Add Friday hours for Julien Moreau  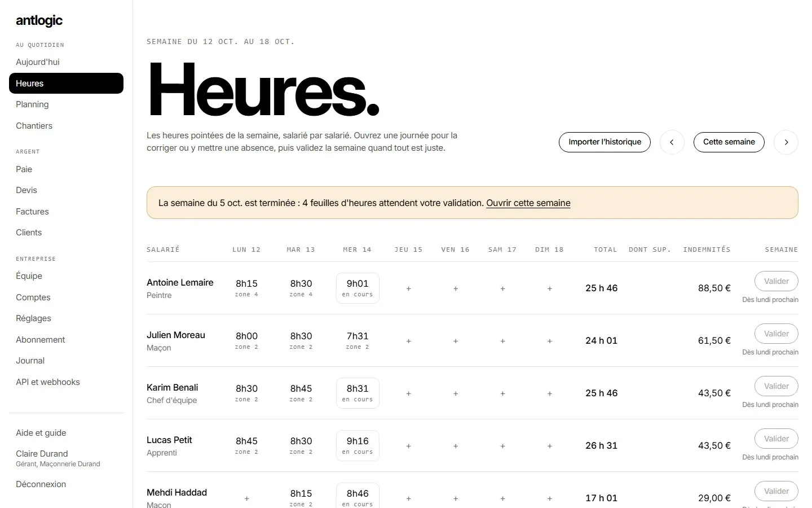[456, 341]
